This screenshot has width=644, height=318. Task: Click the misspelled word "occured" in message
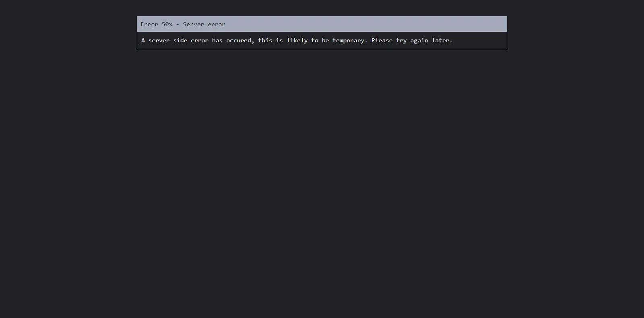pyautogui.click(x=239, y=40)
